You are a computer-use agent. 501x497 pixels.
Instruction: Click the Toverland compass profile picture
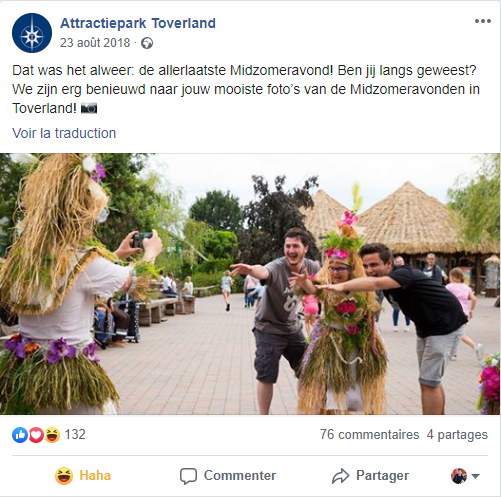tap(32, 33)
